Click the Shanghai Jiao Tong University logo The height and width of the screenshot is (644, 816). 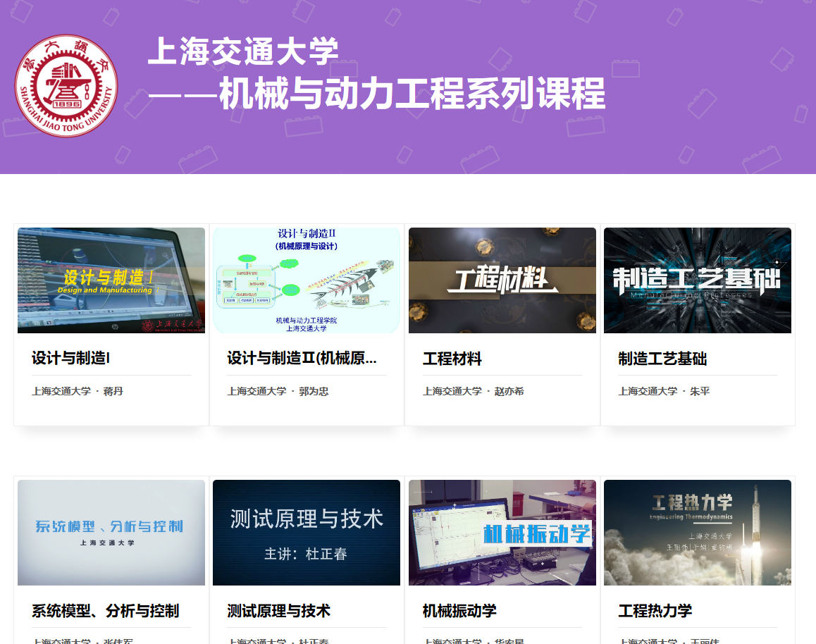tap(66, 86)
